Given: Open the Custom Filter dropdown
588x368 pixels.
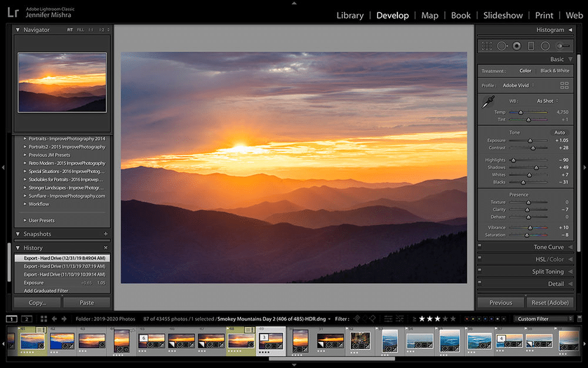Looking at the screenshot, I should 543,319.
